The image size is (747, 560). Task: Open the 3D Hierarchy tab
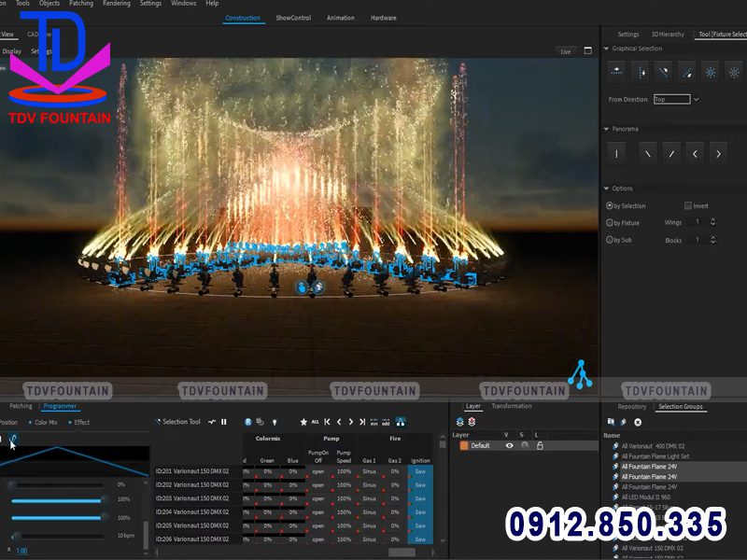tap(668, 35)
